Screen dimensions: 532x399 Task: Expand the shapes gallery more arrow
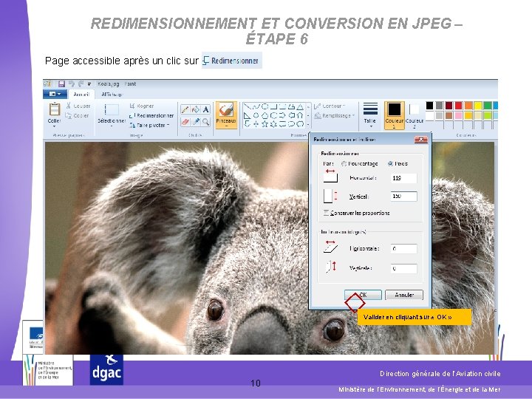[x=308, y=125]
